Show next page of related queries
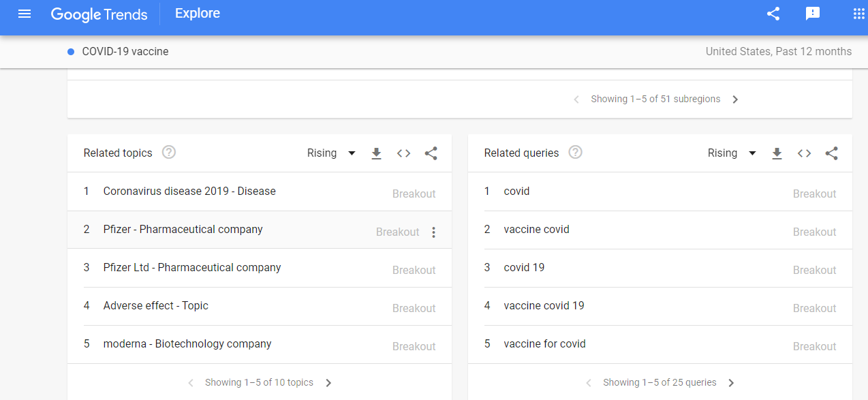 coord(731,383)
